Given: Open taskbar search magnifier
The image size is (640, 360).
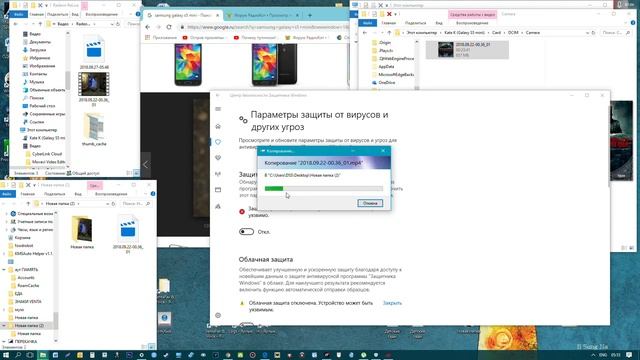Looking at the screenshot, I should 18,355.
